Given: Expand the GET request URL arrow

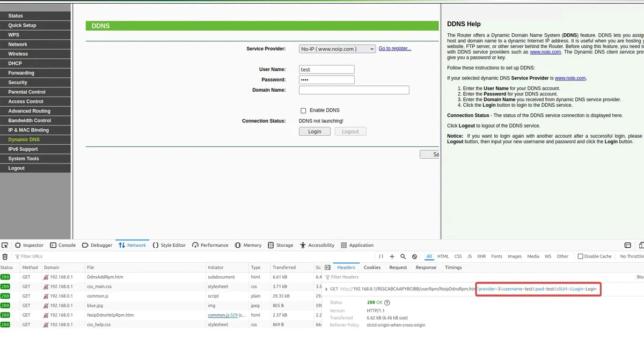Looking at the screenshot, I should click(327, 290).
